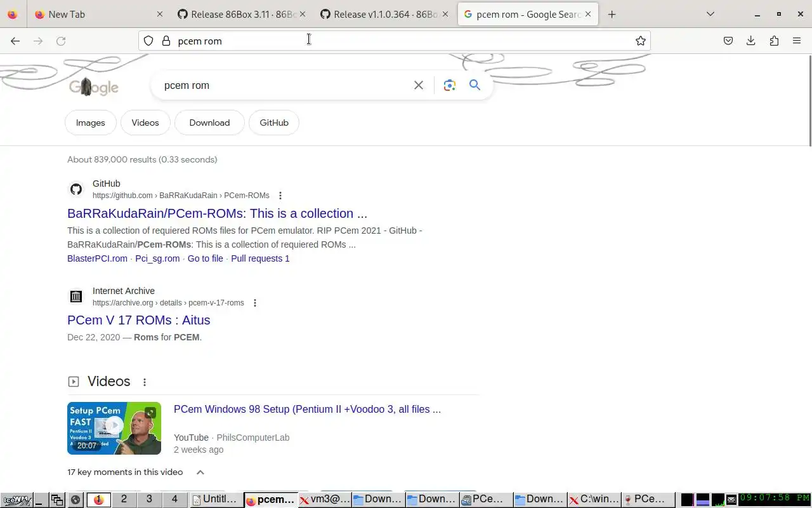Image resolution: width=812 pixels, height=508 pixels.
Task: Open the BlasterPCI.rom sitelink
Action: [97, 258]
